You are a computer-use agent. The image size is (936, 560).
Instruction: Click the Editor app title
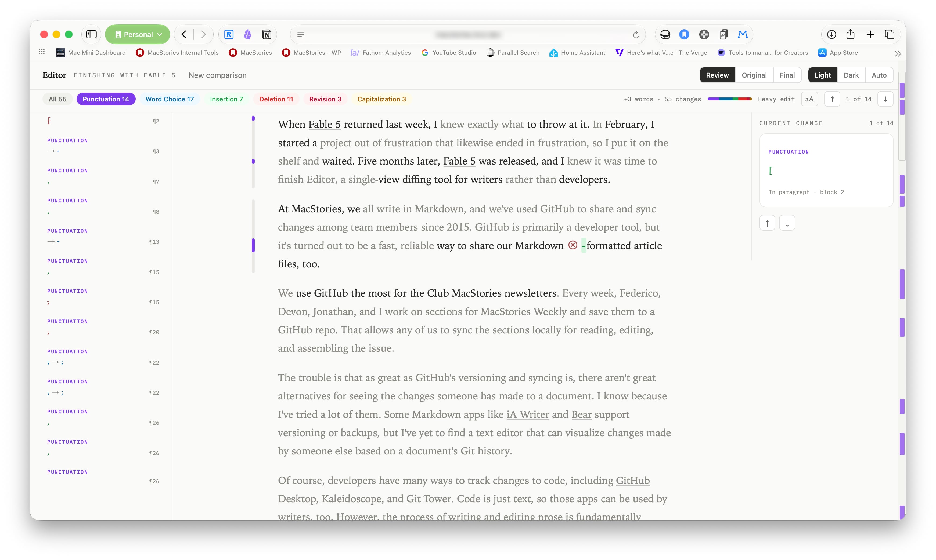[54, 75]
